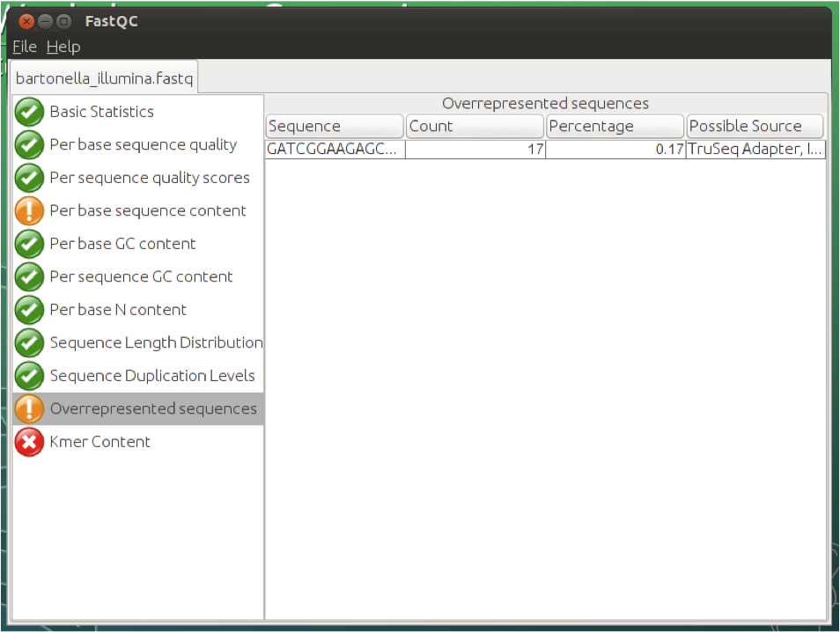Screen dimensions: 840x632
Task: Select the percentage cell showing 0.17
Action: 615,149
